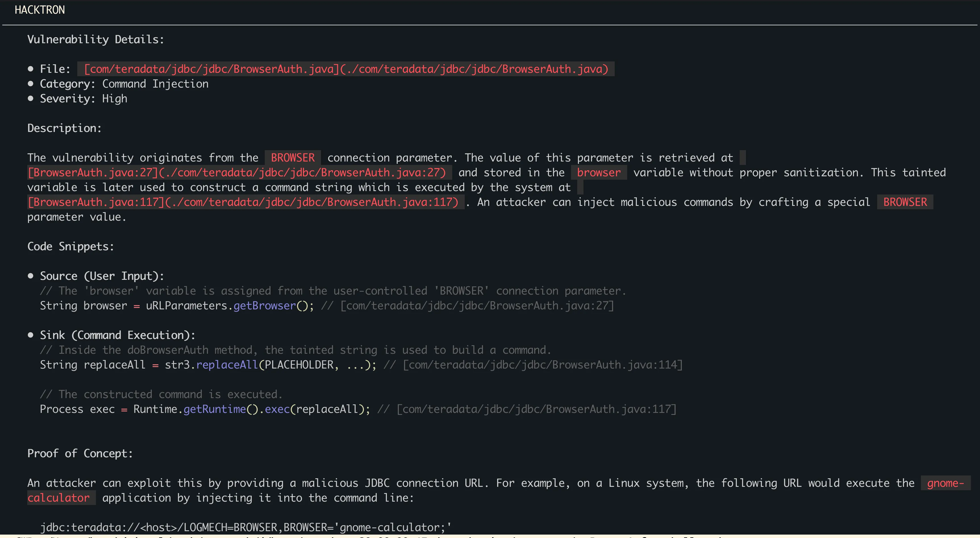The image size is (980, 538).
Task: Click the gnome-calculator highlighted text
Action: 60,498
